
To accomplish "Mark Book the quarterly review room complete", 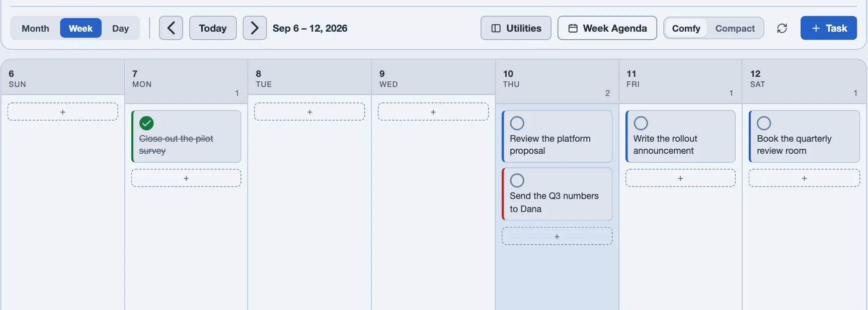I will tap(764, 123).
